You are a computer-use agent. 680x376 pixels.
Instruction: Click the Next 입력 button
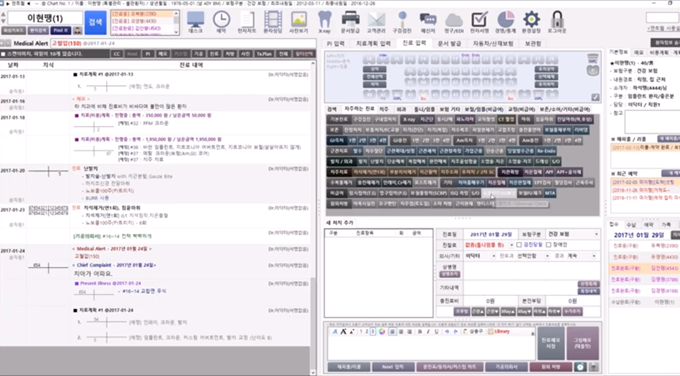[x=392, y=367]
